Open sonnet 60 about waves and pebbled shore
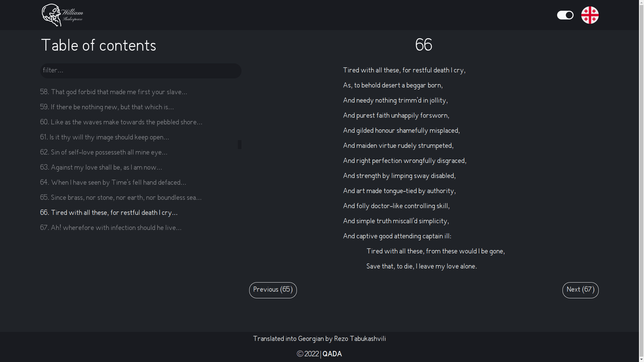Screen dimensions: 644x362 point(121,122)
